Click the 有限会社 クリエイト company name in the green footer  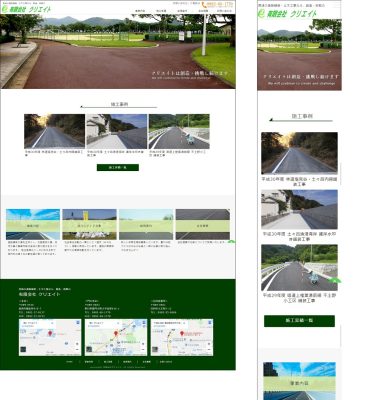(40, 294)
